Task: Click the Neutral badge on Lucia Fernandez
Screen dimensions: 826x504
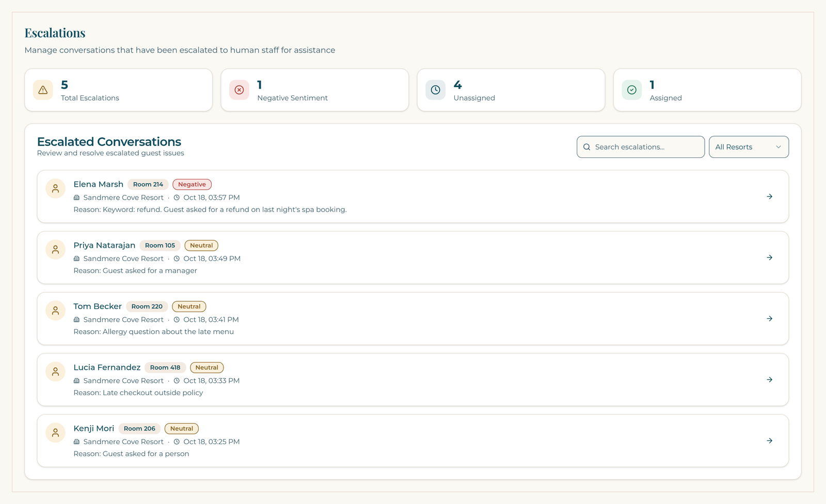Action: pos(206,367)
